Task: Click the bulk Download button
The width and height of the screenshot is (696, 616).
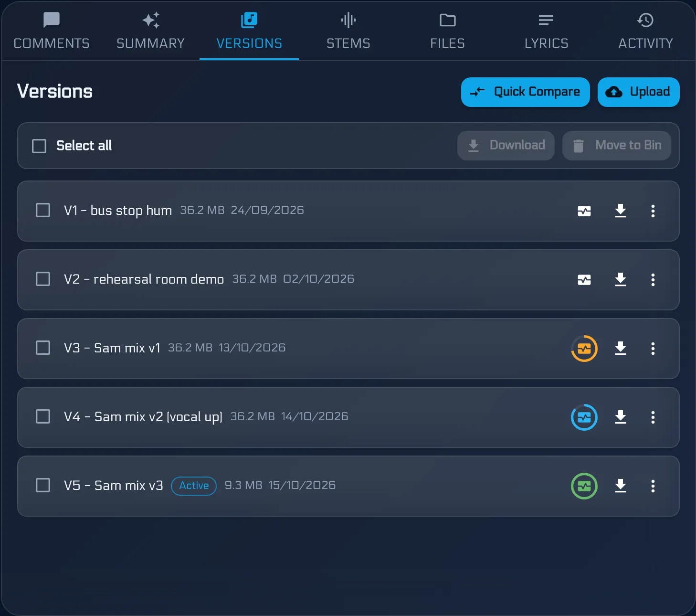Action: (506, 146)
